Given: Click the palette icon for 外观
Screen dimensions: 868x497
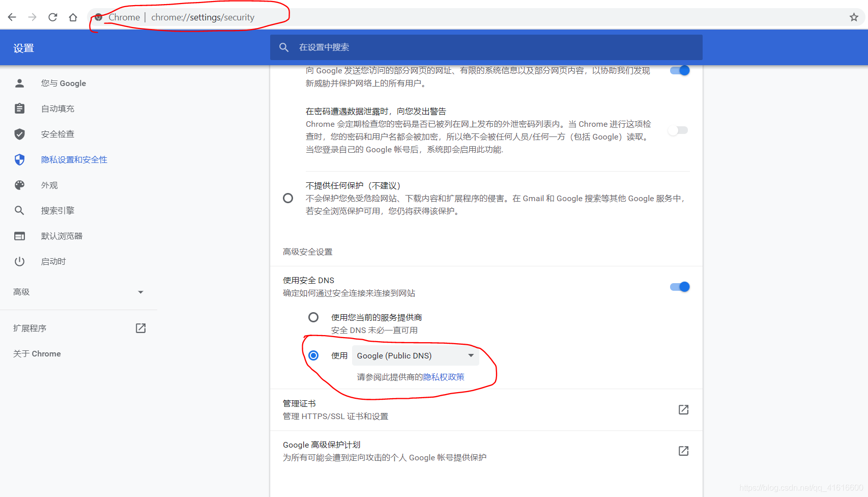Looking at the screenshot, I should click(19, 185).
